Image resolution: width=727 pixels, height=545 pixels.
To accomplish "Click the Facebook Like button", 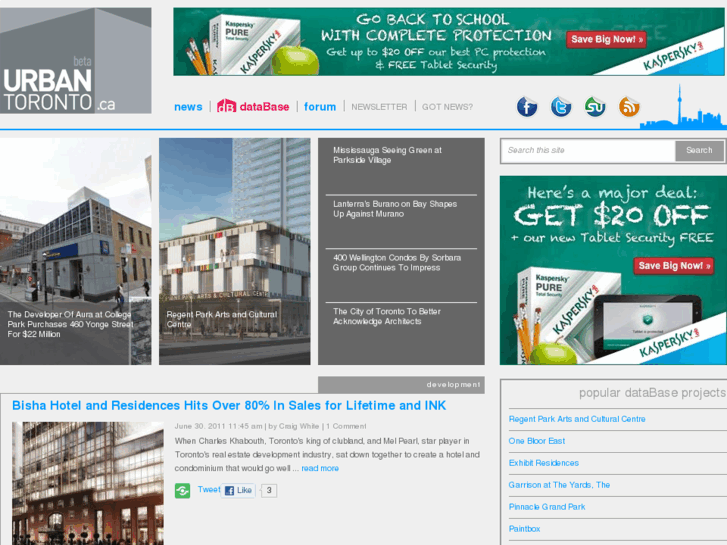I will (238, 490).
